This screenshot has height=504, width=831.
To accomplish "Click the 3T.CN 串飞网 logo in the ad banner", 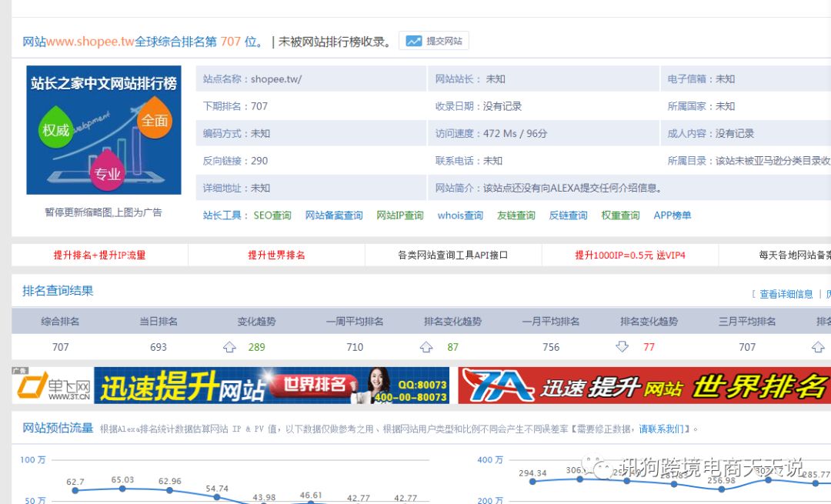I will [x=53, y=386].
